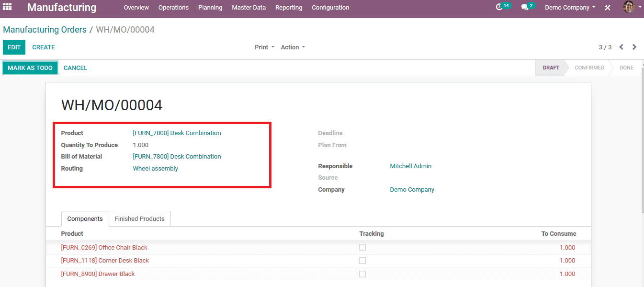Image resolution: width=644 pixels, height=287 pixels.
Task: Open Product link Desk Combination
Action: pyautogui.click(x=177, y=133)
